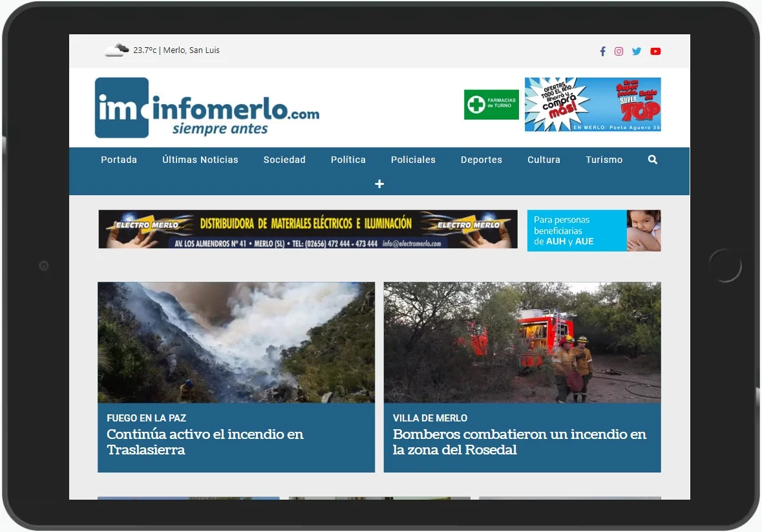Open Turismo section in navbar
The height and width of the screenshot is (532, 762).
(x=604, y=160)
